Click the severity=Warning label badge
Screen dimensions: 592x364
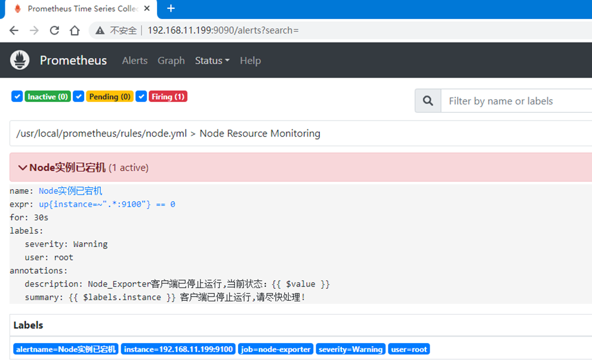click(350, 349)
